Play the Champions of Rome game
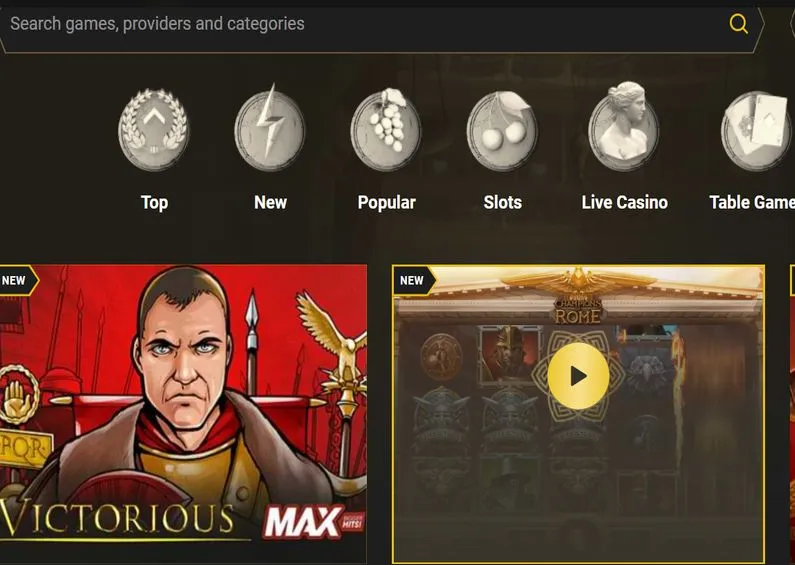 click(578, 376)
